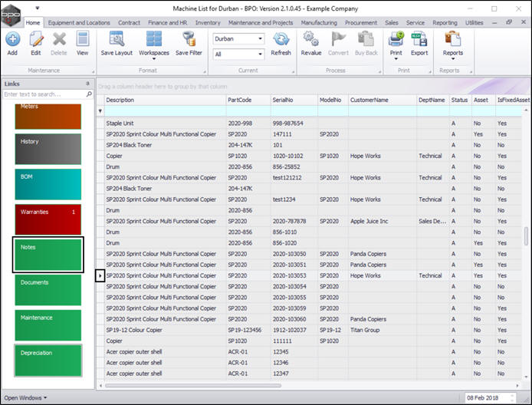Open the All status filter dropdown

tap(259, 54)
